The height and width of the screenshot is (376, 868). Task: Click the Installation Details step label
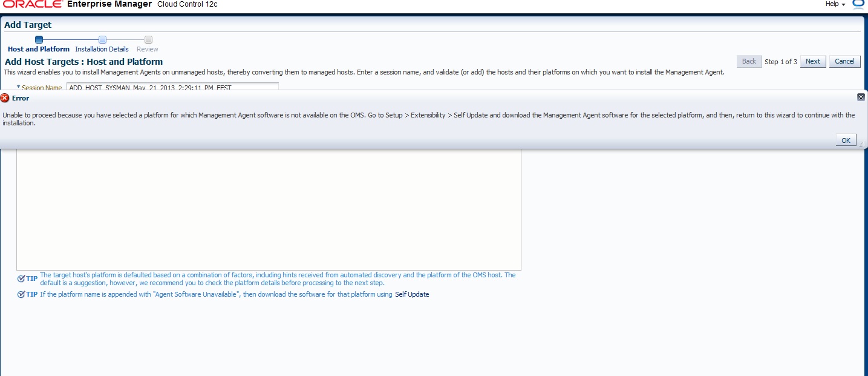pos(102,49)
